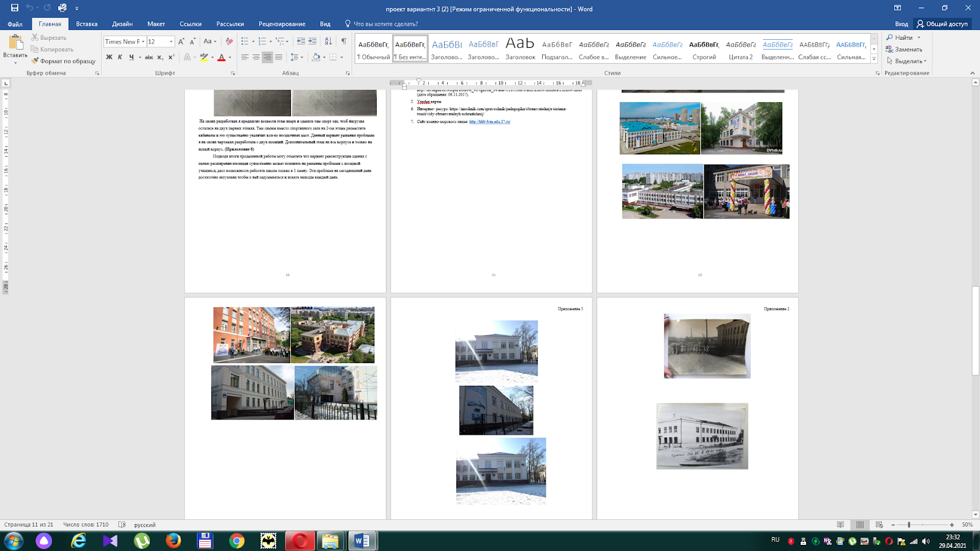Screen dimensions: 980x551
Task: Apply center alignment
Action: [x=256, y=57]
